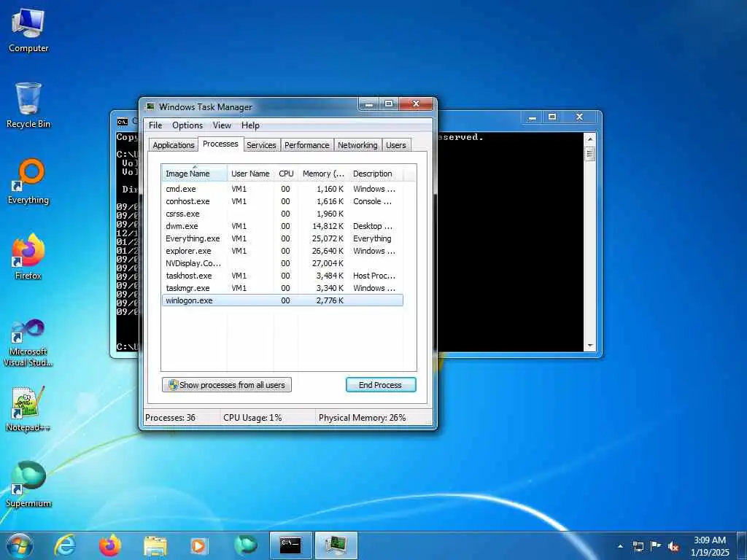
Task: Open the Windows Start orb
Action: (20, 545)
